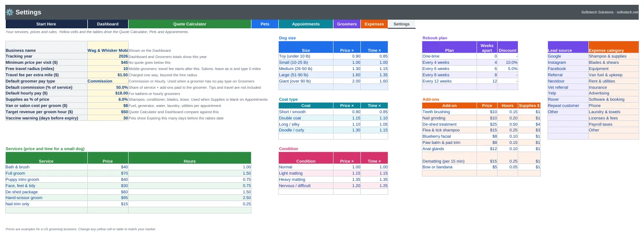Go to the Expenses tab
This screenshot has width=644, height=236.
point(374,24)
